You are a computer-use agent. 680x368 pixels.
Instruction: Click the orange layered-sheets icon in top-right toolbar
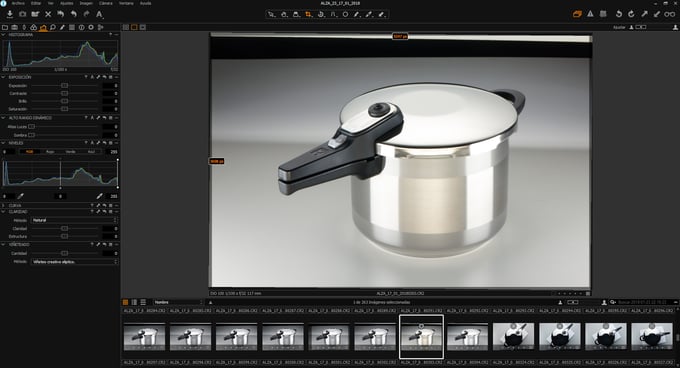(577, 14)
